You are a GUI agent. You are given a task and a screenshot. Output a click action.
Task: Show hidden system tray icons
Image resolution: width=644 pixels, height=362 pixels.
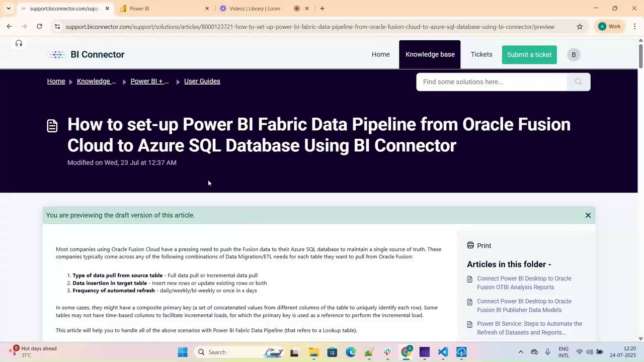click(521, 352)
